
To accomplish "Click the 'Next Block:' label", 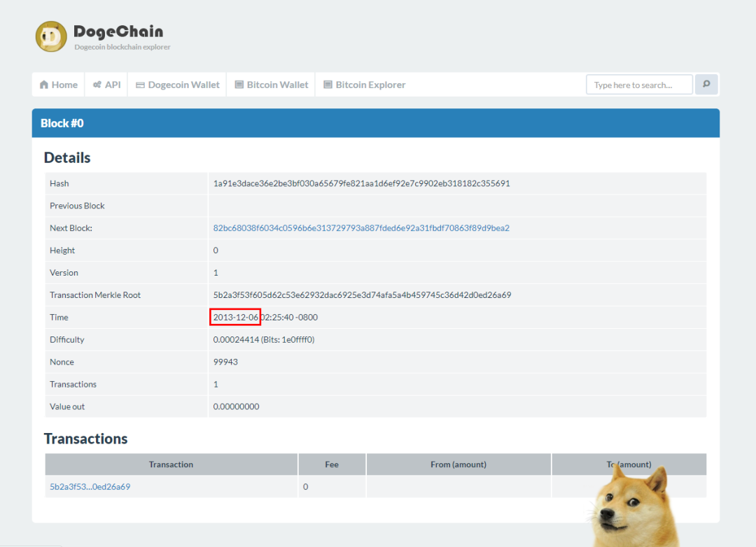I will pos(71,228).
